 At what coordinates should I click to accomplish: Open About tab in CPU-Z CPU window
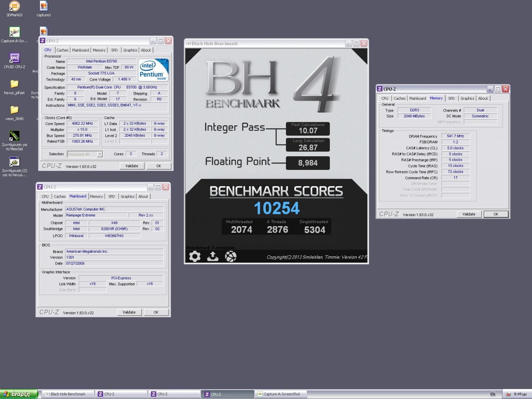[146, 50]
